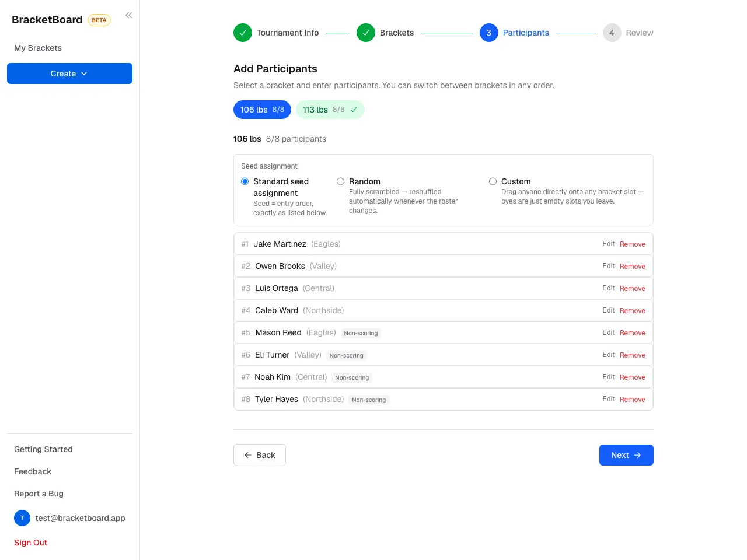Viewport: 747px width, 560px height.
Task: Switch to the 113 lbs bracket tab
Action: click(x=330, y=110)
